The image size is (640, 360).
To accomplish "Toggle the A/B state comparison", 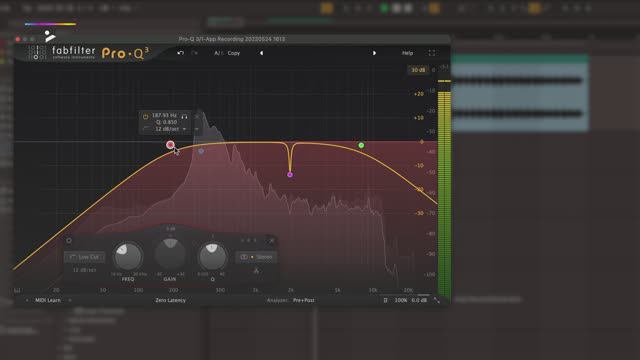I will pos(219,53).
